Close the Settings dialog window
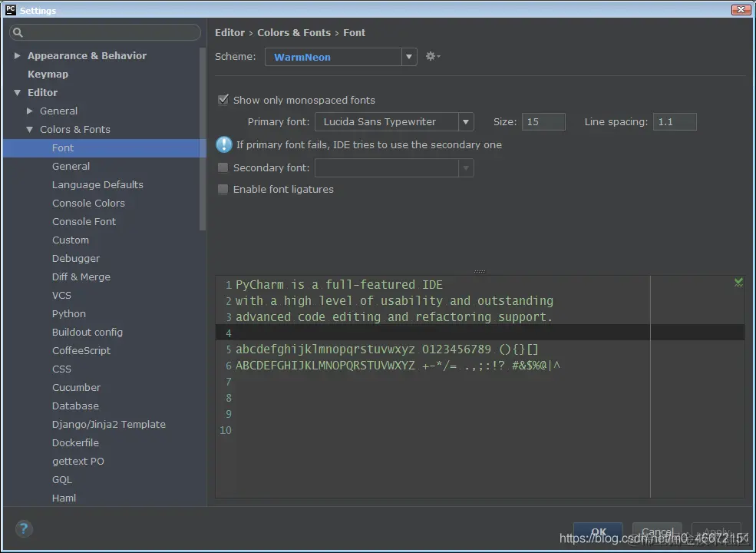Viewport: 756px width, 553px height. [741, 9]
